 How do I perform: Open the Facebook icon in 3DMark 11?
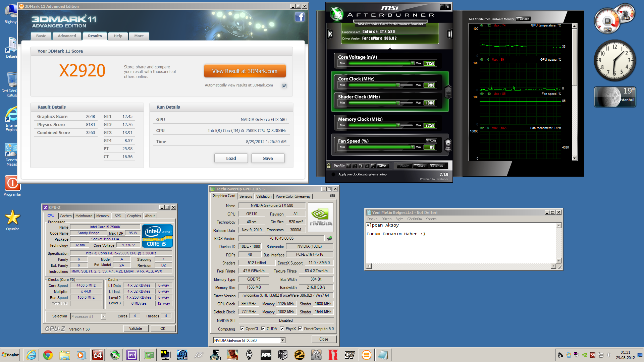coord(300,17)
